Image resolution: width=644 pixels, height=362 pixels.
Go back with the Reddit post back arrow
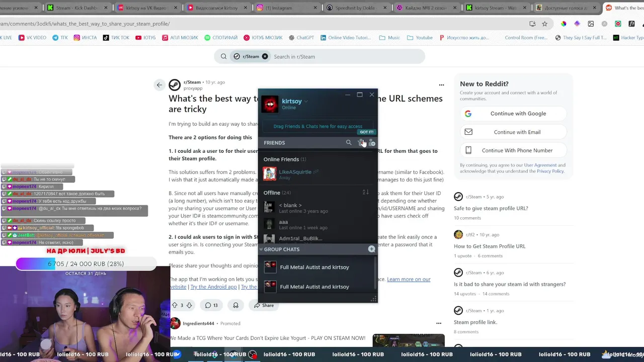point(159,85)
